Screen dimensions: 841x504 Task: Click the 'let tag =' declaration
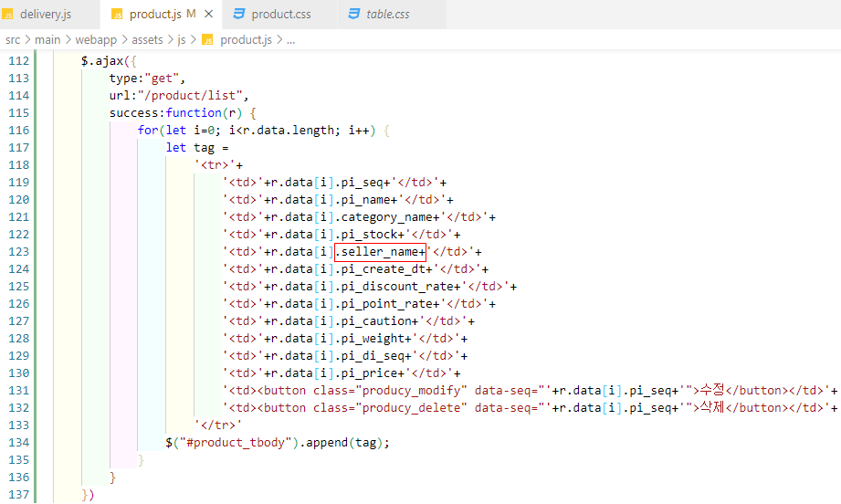point(197,147)
